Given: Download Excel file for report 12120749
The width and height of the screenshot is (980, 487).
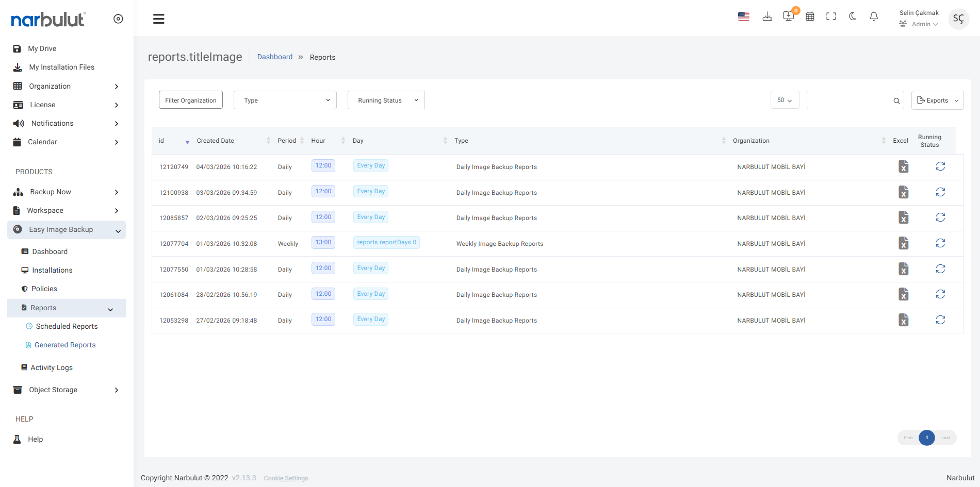Looking at the screenshot, I should point(903,166).
